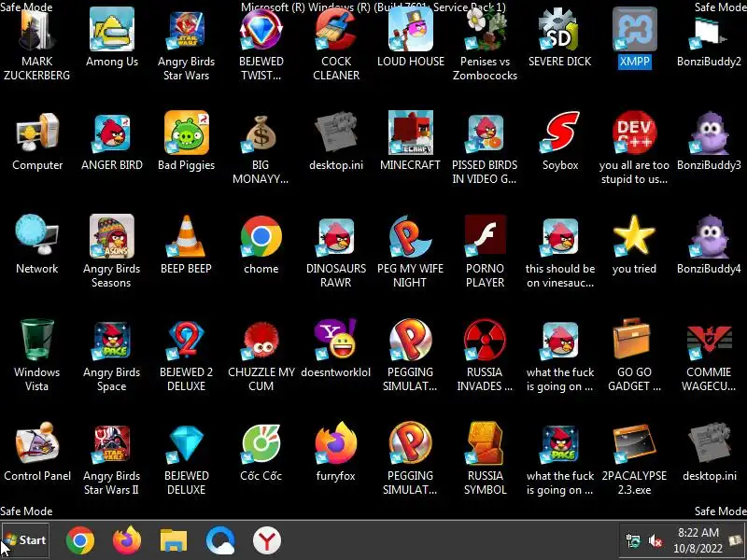This screenshot has height=560, width=747.
Task: Launch the ANGER BIRD shortcut
Action: [112, 133]
